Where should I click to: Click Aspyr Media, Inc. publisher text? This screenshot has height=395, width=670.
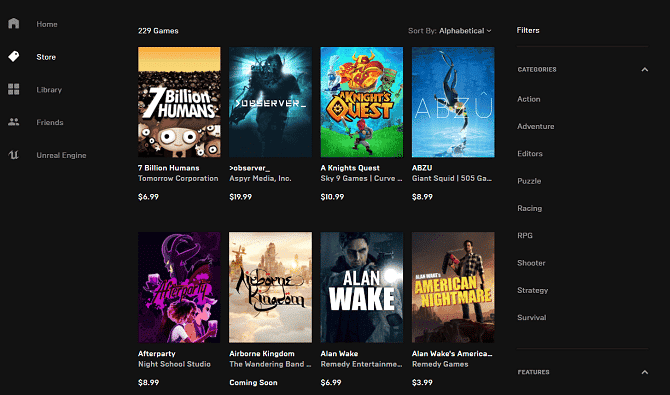coord(260,178)
